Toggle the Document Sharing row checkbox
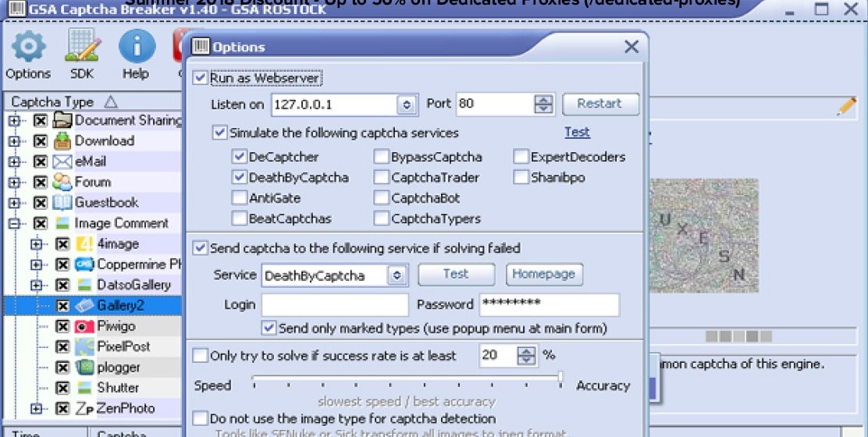Screen dimensions: 868x437 coord(40,121)
